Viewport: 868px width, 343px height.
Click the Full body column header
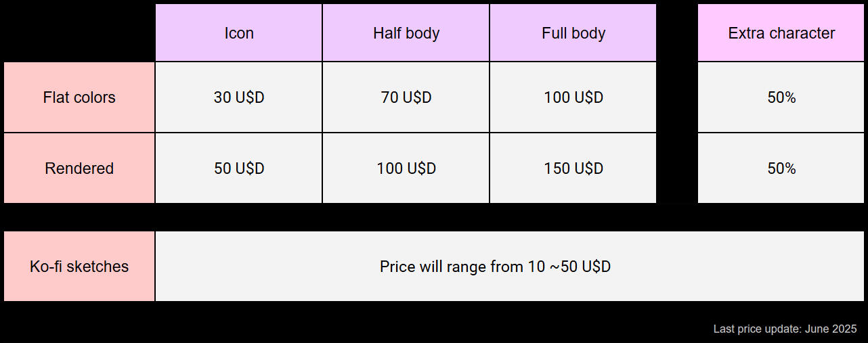573,33
